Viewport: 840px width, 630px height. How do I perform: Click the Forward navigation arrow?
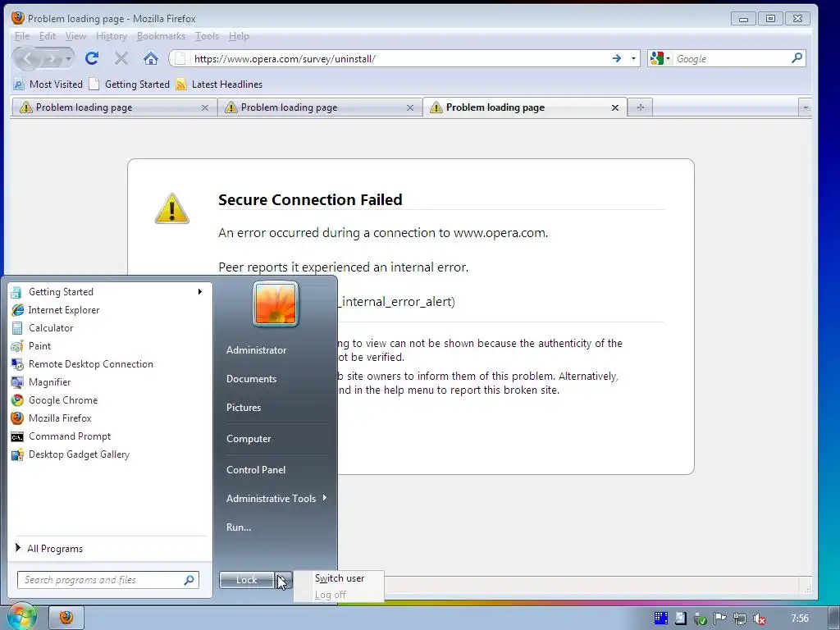click(52, 58)
